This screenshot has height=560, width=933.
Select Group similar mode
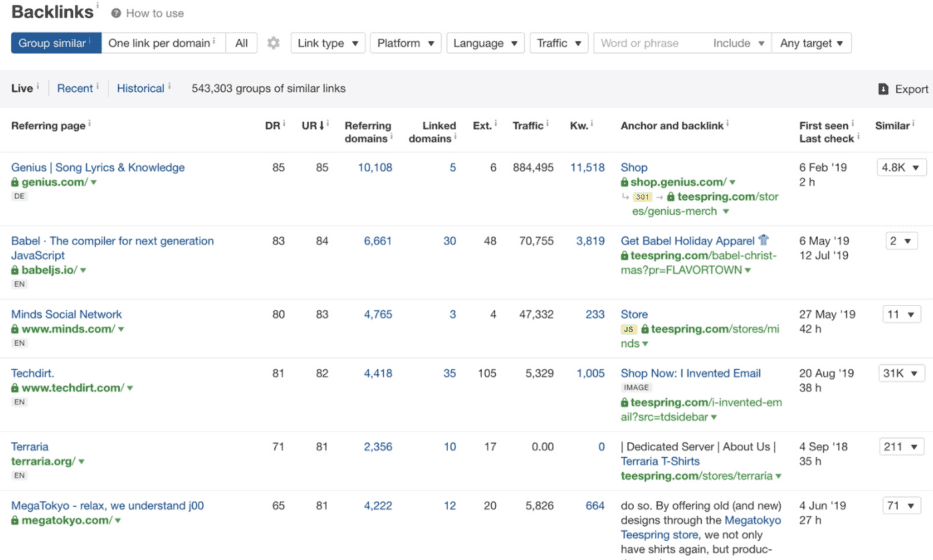pyautogui.click(x=56, y=43)
